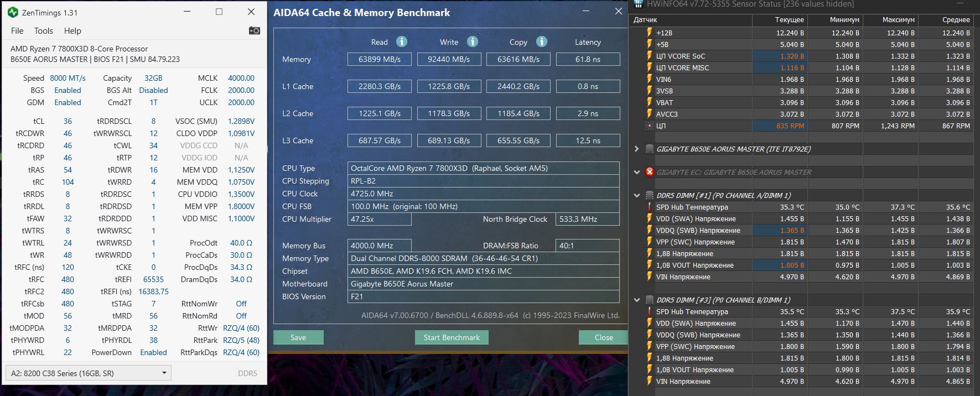Open the Tools menu in ZenTimings
Image resolution: width=980 pixels, height=396 pixels.
pyautogui.click(x=44, y=31)
